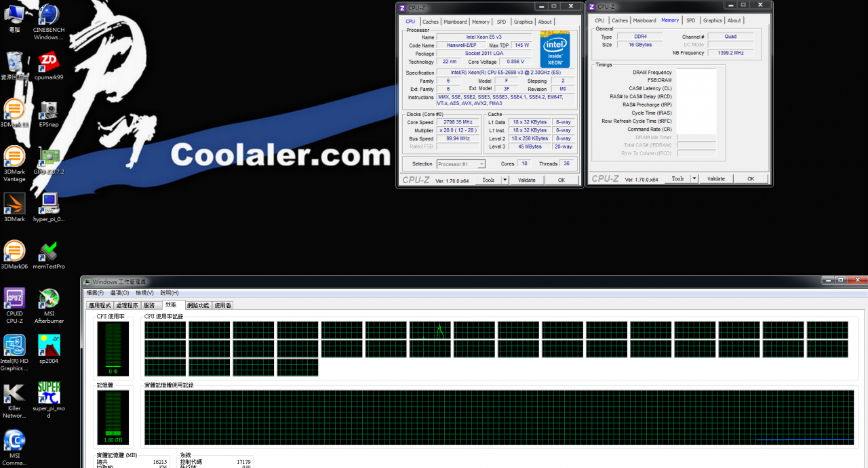Open Mainboard tab in right CPU-Z window
This screenshot has width=868, height=468.
(644, 20)
